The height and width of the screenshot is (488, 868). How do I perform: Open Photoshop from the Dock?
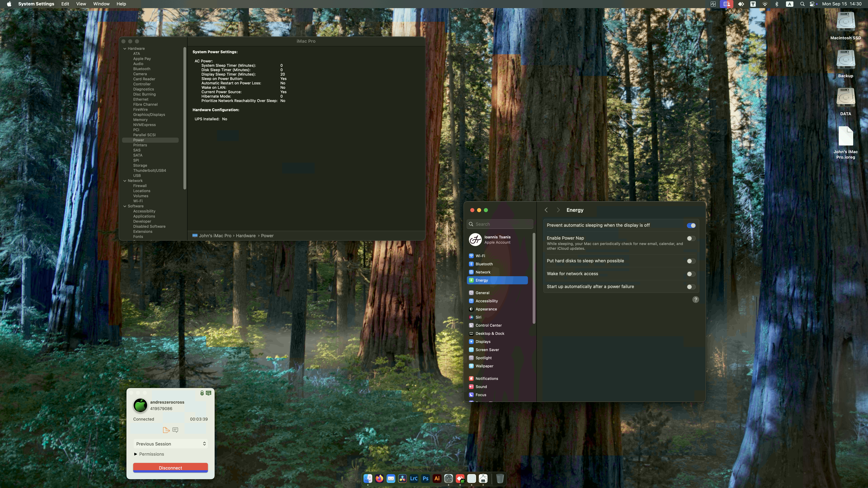tap(425, 478)
